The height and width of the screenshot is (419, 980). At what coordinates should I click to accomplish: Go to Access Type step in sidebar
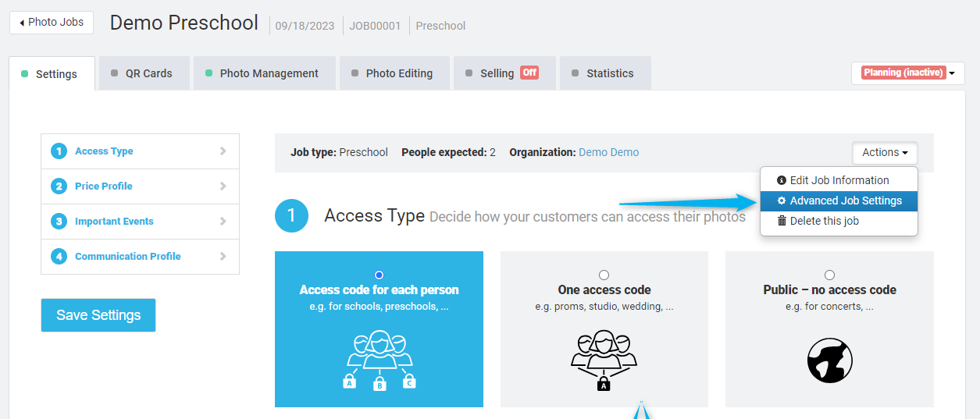tap(140, 151)
